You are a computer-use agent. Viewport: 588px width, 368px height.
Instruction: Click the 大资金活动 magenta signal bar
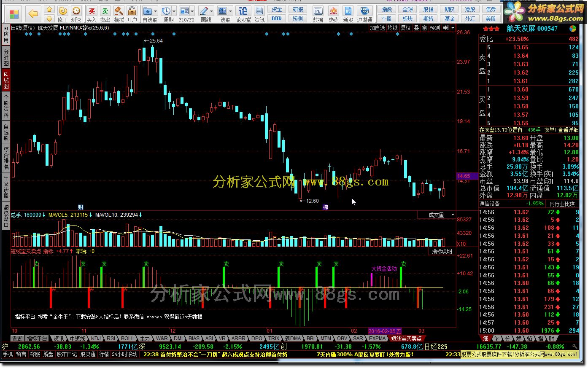[372, 279]
